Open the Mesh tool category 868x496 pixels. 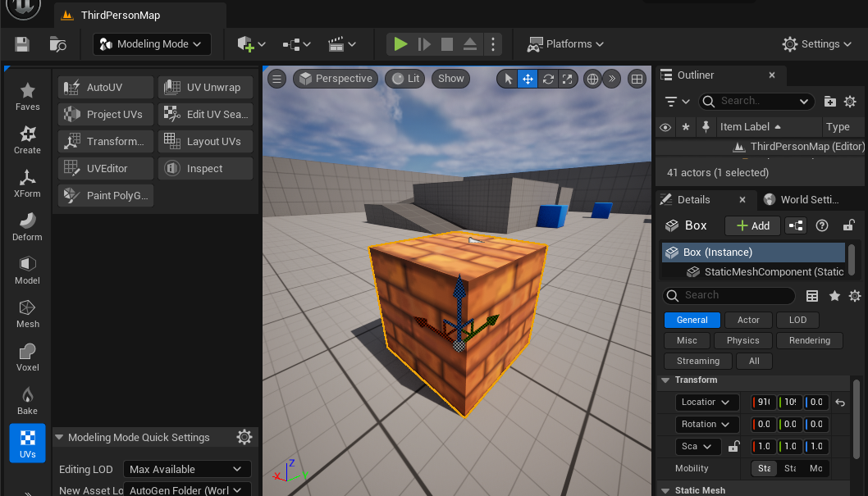(x=27, y=314)
